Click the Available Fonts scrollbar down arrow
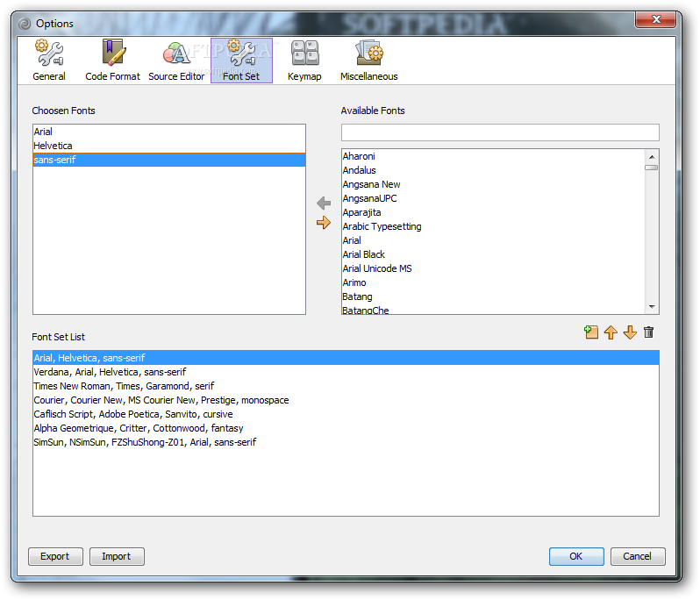This screenshot has width=700, height=600. pyautogui.click(x=652, y=307)
